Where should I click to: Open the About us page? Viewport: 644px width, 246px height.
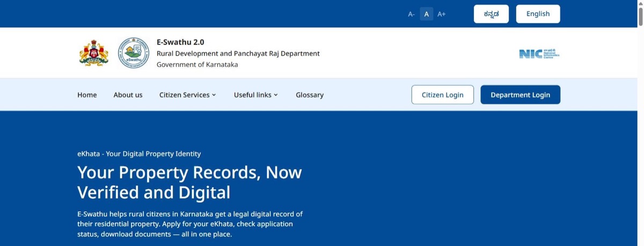coord(128,95)
